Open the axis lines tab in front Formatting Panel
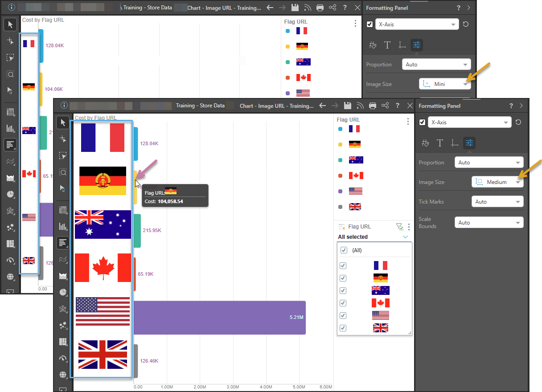 (454, 143)
